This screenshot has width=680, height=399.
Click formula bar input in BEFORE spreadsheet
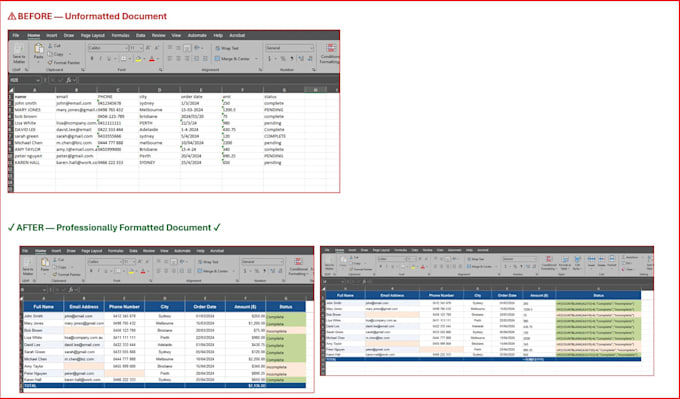click(x=208, y=80)
